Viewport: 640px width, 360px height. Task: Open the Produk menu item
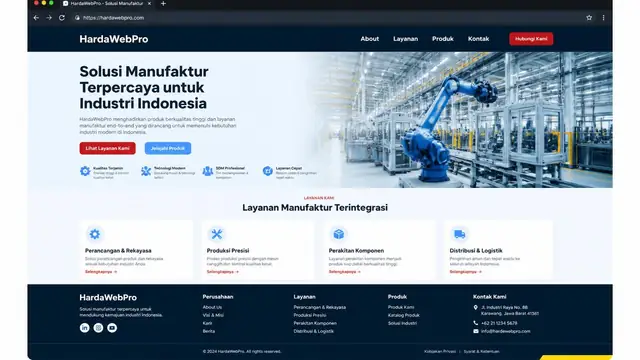(443, 39)
